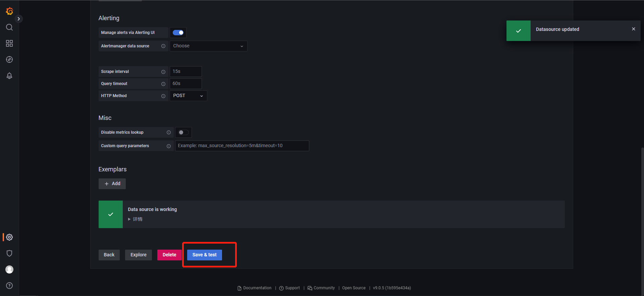Click the Misc section heading
Image resolution: width=644 pixels, height=296 pixels.
[105, 118]
